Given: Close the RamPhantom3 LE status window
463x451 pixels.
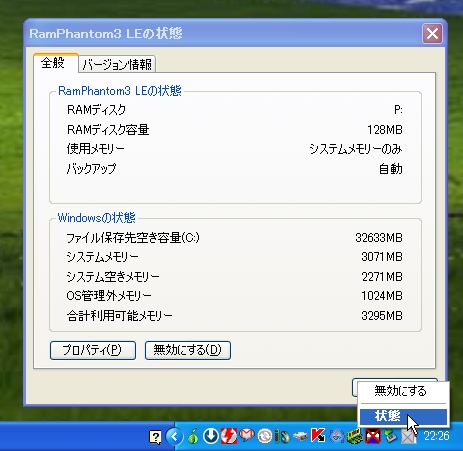Looking at the screenshot, I should tap(432, 33).
